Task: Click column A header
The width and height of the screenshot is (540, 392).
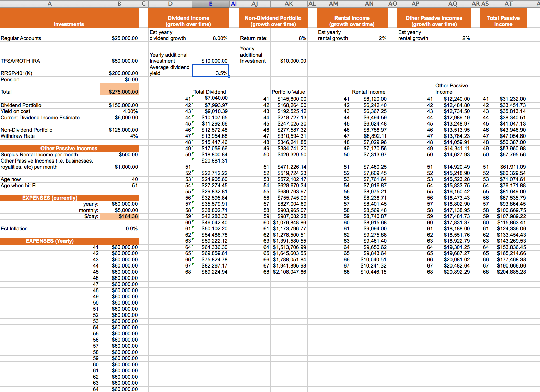Action: (50, 4)
